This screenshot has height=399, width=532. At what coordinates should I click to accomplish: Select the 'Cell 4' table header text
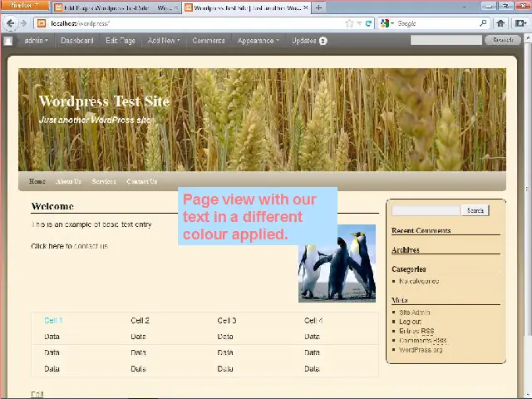tap(313, 321)
